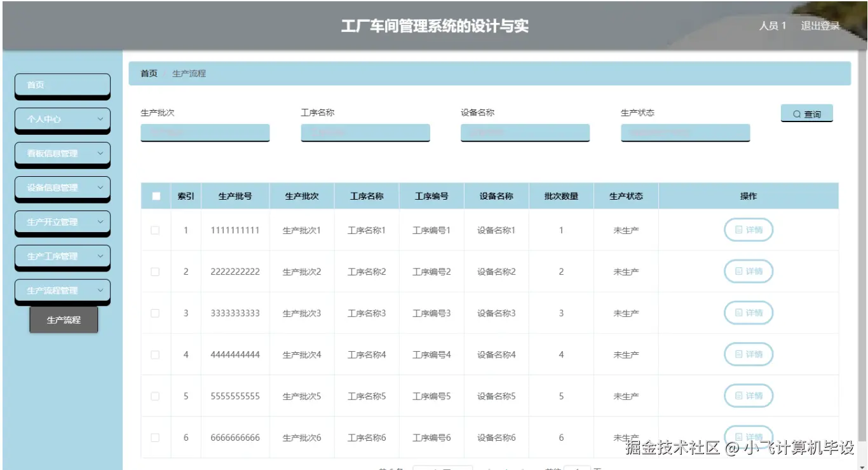
Task: Check the checkbox for row 4444444444
Action: point(155,354)
